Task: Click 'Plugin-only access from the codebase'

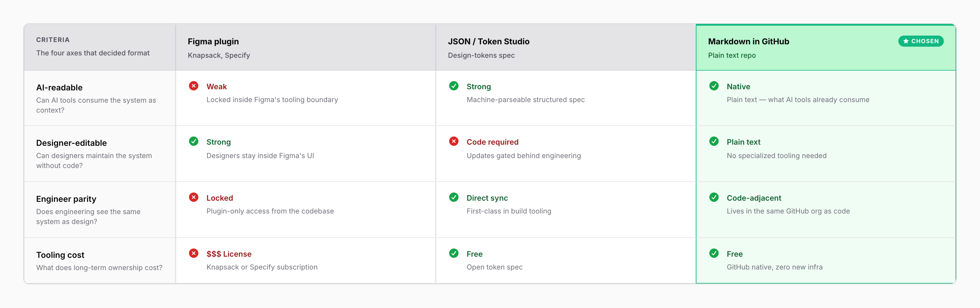Action: click(270, 211)
